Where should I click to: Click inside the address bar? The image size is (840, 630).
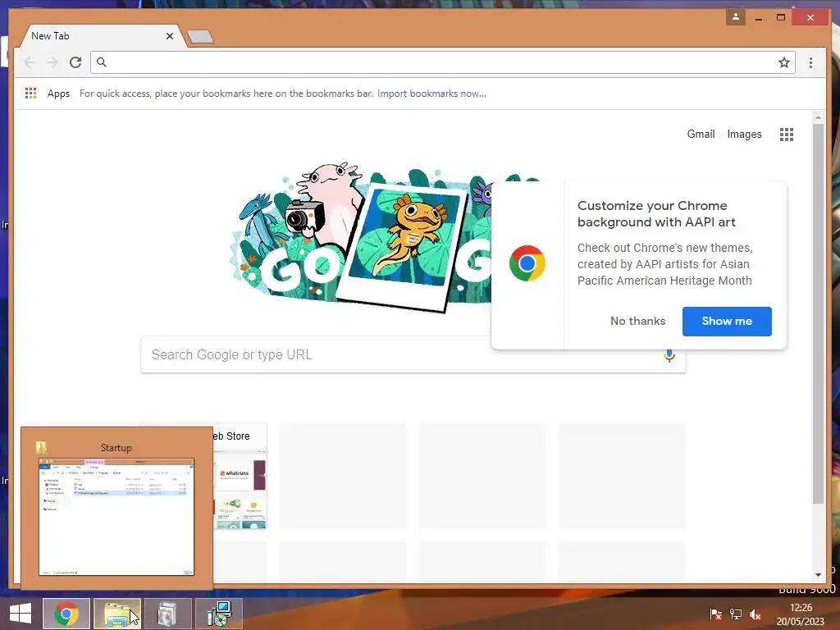coord(442,62)
